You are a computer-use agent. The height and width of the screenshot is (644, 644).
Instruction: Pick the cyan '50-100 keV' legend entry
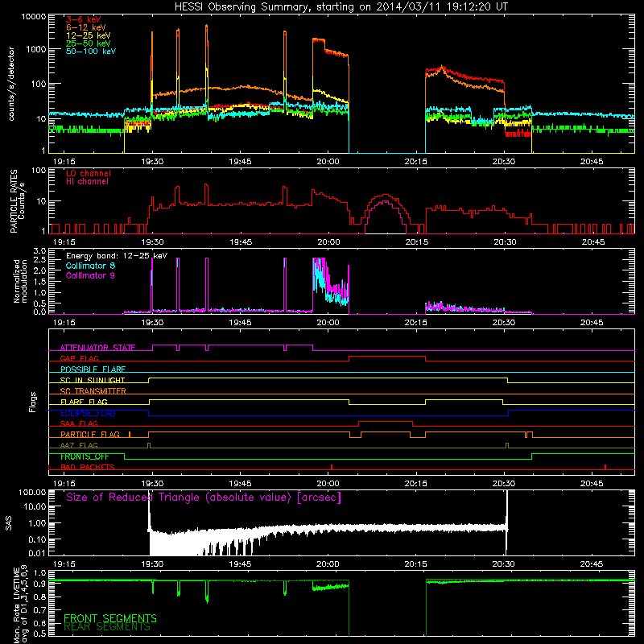click(91, 52)
